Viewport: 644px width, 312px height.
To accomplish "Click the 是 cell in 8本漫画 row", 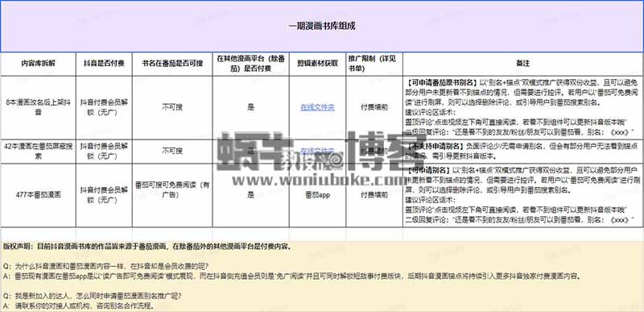I will 250,108.
